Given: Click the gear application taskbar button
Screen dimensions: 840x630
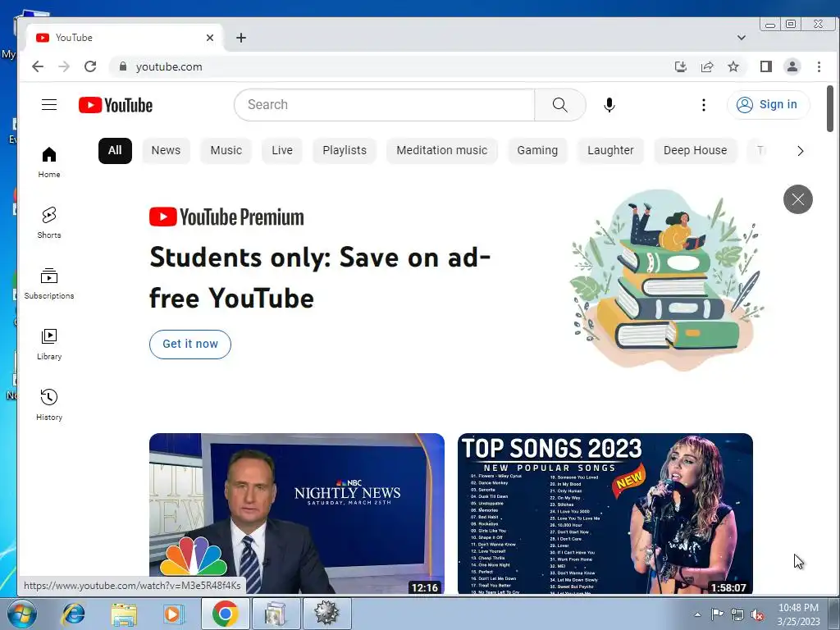Looking at the screenshot, I should tap(326, 614).
